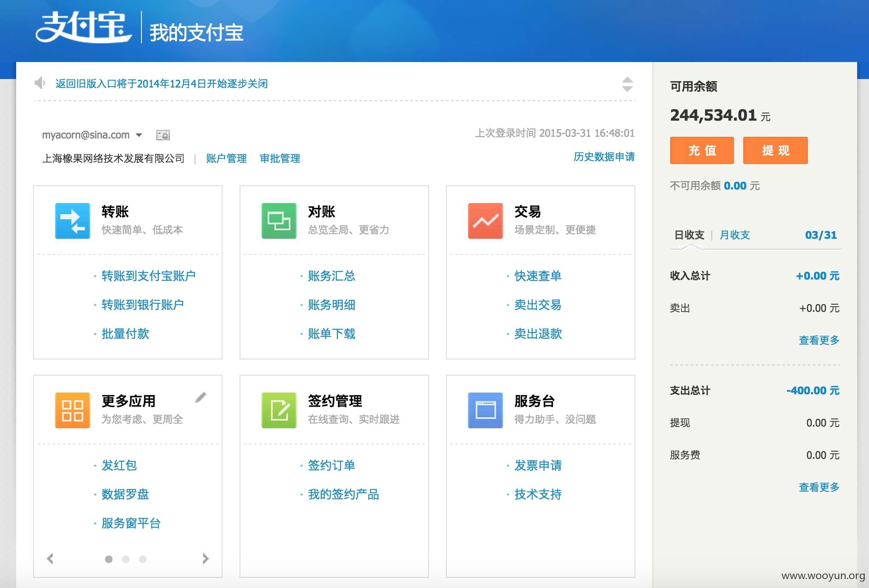Click the 不可用余额 0.00 value
869x588 pixels.
(735, 186)
